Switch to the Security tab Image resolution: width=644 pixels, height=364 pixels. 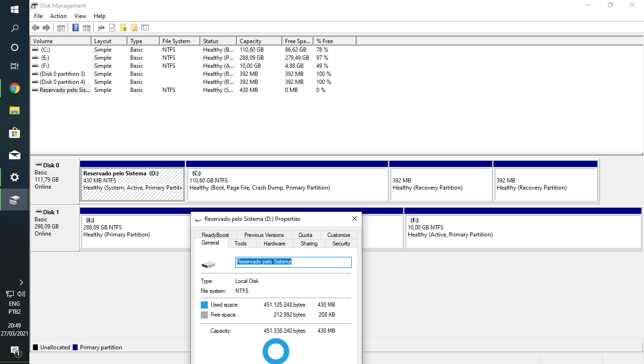[341, 244]
